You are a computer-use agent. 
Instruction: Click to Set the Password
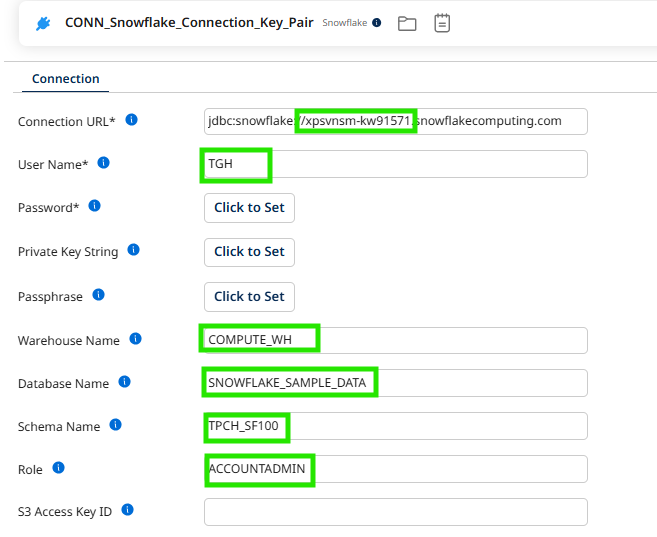point(249,208)
